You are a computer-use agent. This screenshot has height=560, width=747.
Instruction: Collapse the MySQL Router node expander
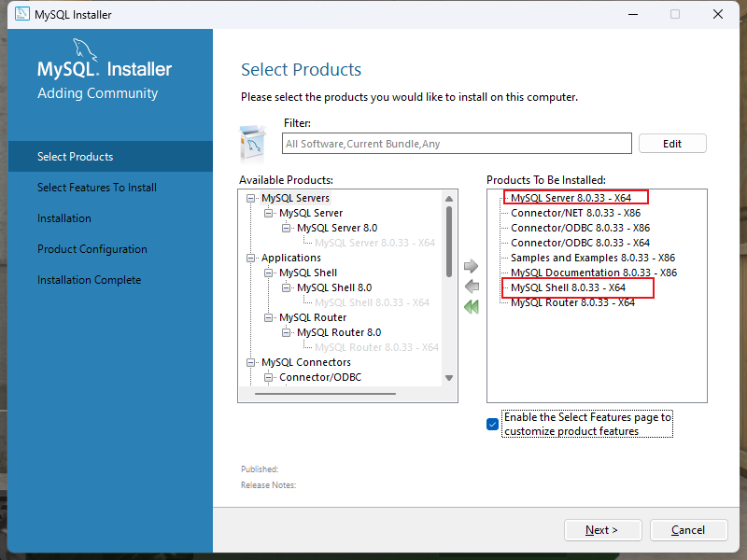pos(268,317)
